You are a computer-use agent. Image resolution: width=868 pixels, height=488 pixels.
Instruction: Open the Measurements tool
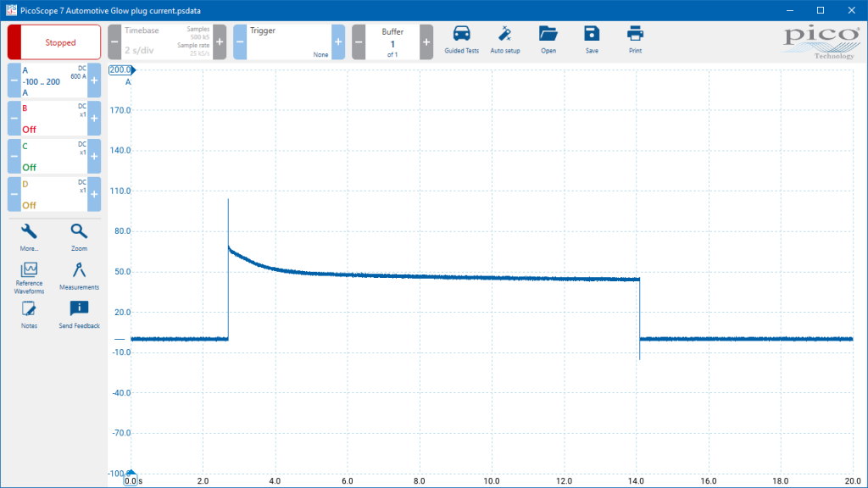(x=79, y=276)
